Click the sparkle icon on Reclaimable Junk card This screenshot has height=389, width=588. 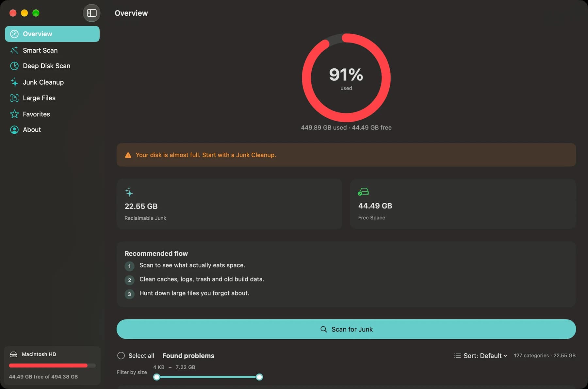(x=129, y=192)
